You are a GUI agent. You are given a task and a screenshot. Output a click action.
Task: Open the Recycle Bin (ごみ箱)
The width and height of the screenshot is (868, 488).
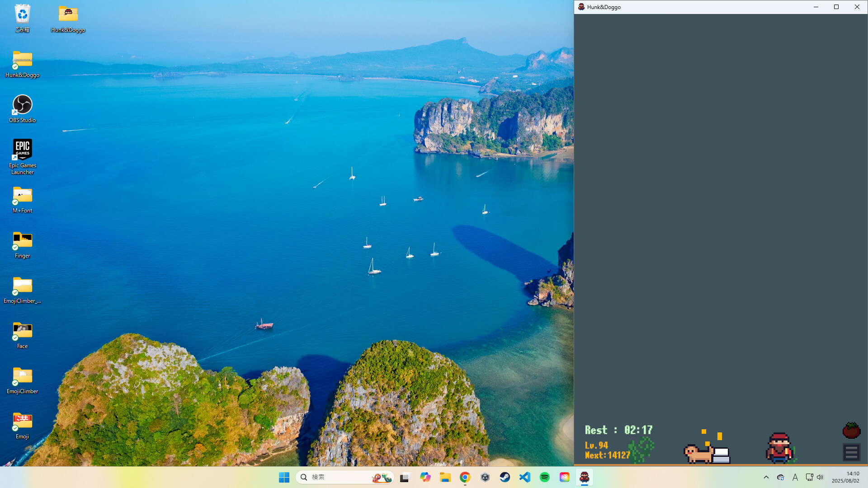pyautogui.click(x=22, y=14)
